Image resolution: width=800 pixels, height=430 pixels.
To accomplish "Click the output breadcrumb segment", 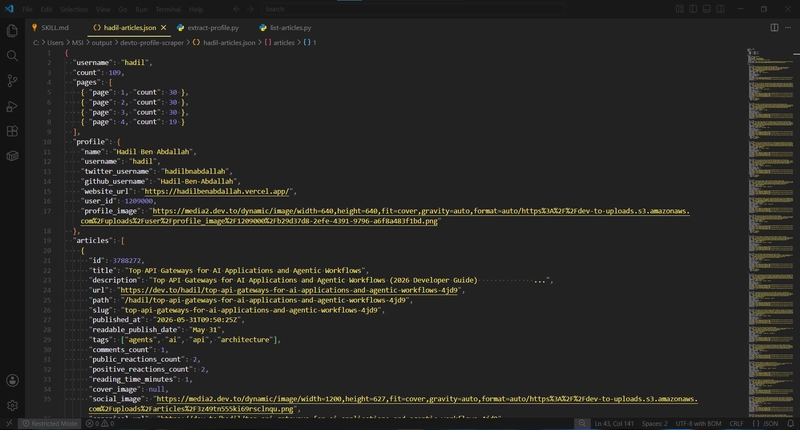I will [x=102, y=43].
